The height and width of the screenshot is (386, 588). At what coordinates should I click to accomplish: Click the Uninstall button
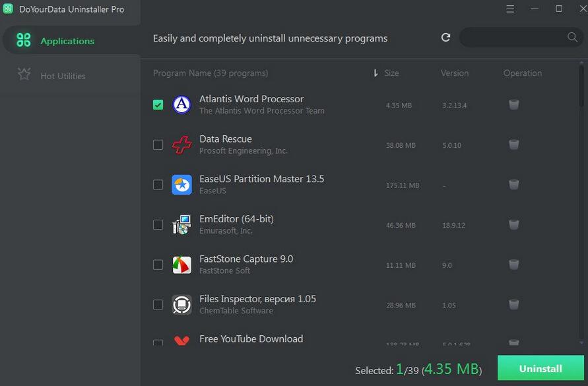click(x=540, y=368)
